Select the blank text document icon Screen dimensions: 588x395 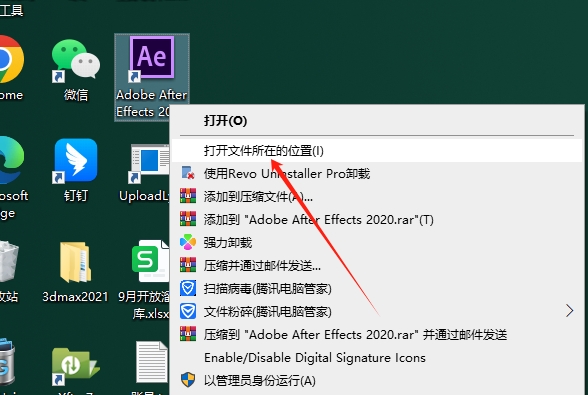click(152, 362)
